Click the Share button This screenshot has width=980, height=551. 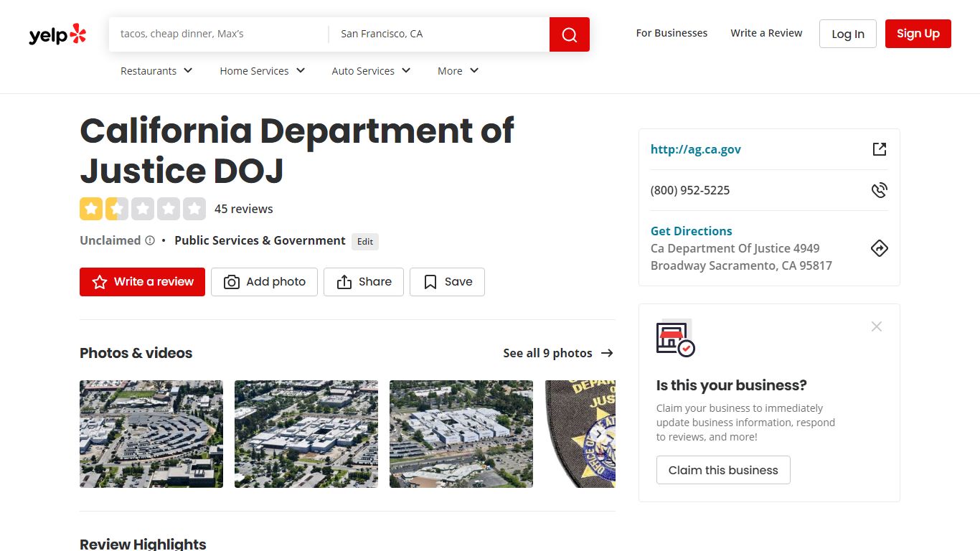(364, 282)
